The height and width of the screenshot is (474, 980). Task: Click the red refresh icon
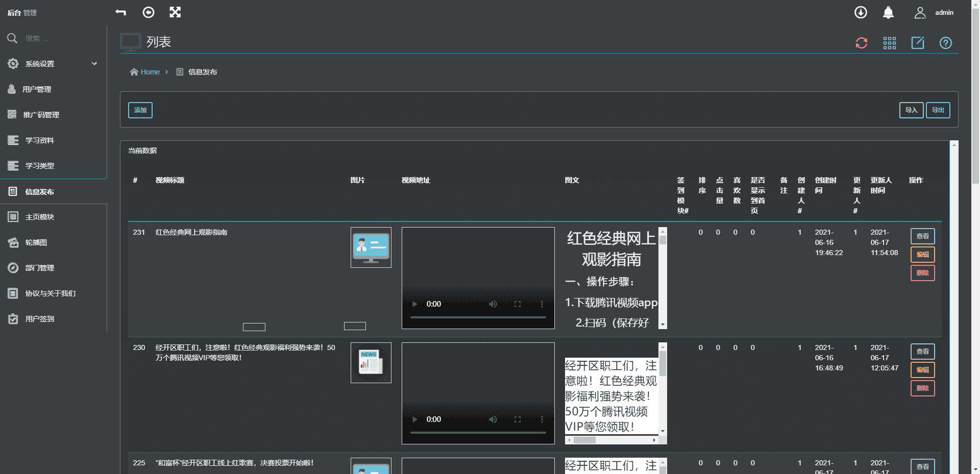(x=862, y=43)
